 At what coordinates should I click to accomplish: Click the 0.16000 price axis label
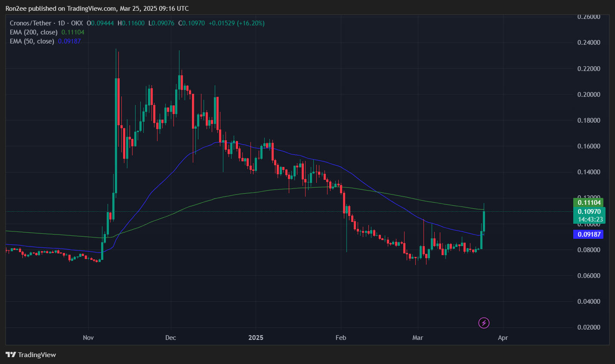[588, 146]
